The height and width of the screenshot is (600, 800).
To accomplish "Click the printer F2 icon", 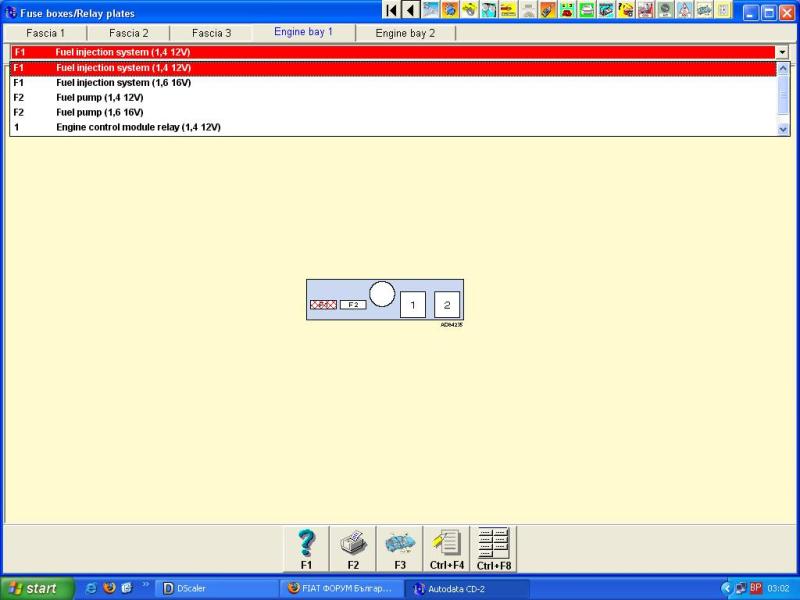I will click(x=353, y=549).
